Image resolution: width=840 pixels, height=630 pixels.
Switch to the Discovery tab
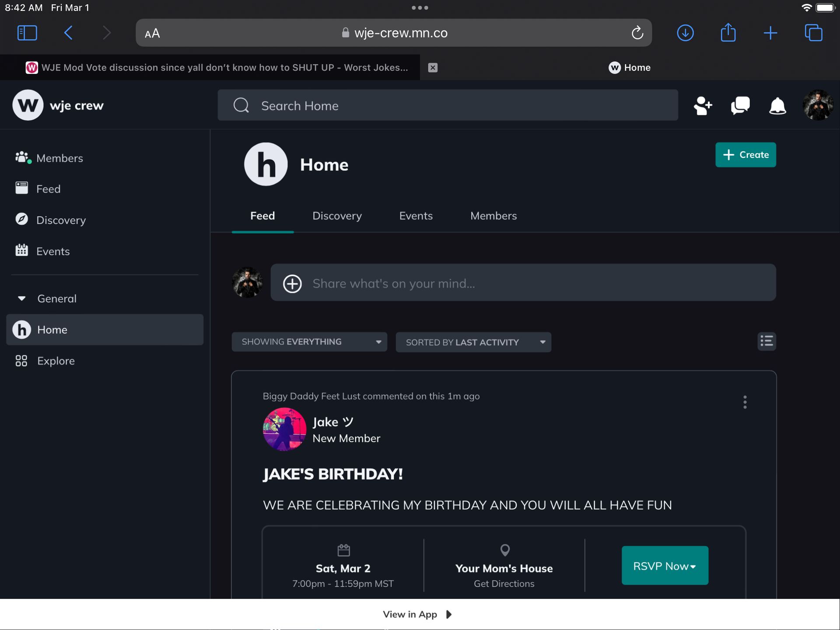[337, 216]
